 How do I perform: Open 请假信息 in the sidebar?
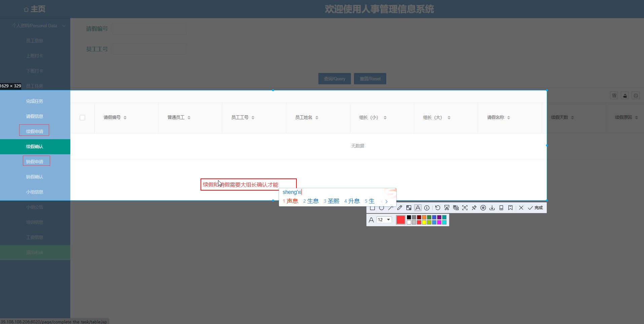[35, 116]
